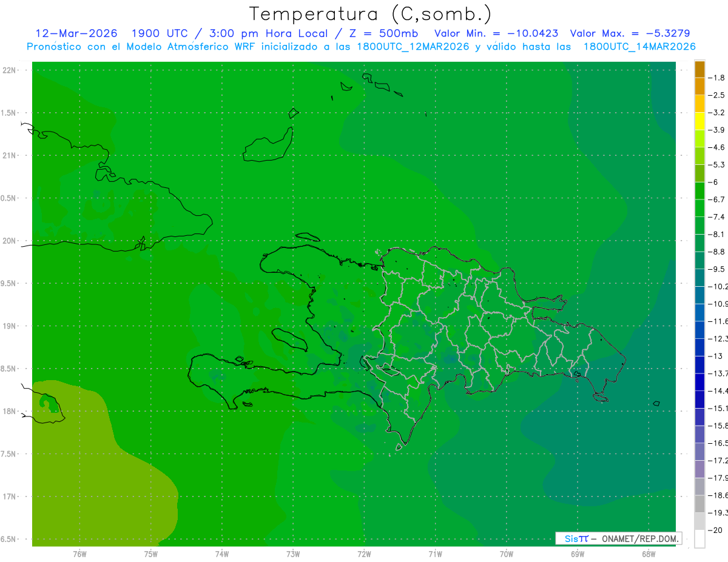Screen dimensions: 728x562
Task: Click the 'Z = 500mb' level text
Action: pyautogui.click(x=383, y=33)
